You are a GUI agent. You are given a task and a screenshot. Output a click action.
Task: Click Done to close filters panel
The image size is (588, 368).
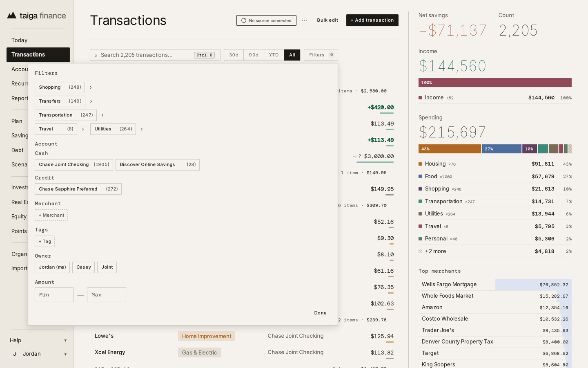tap(321, 313)
